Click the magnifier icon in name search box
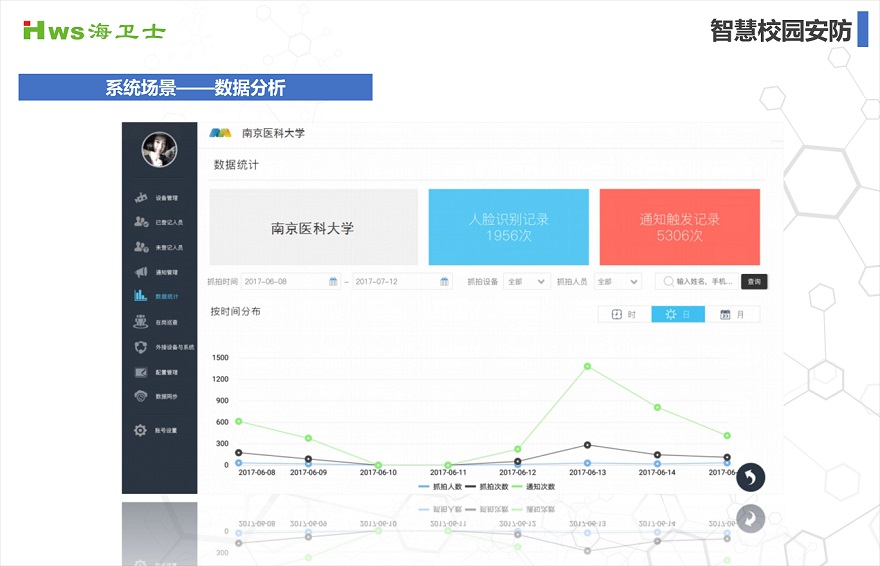The width and height of the screenshot is (880, 566). coord(668,281)
